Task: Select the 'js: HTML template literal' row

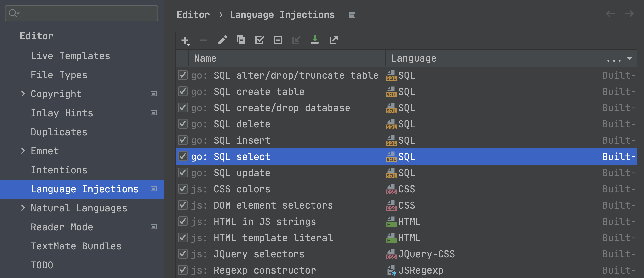Action: 273,238
